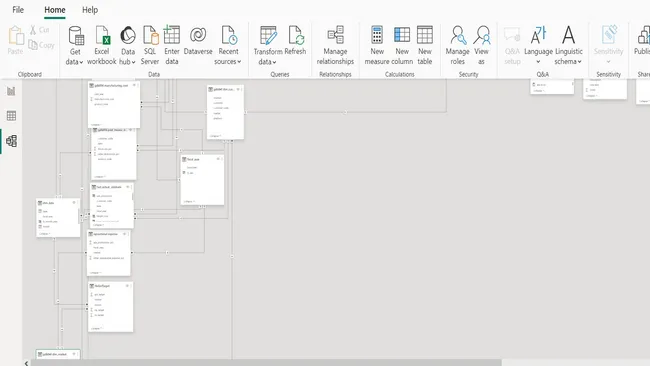Toggle visibility eye on NsGmTarget table
Screen dimensions: 650x366
point(127,286)
